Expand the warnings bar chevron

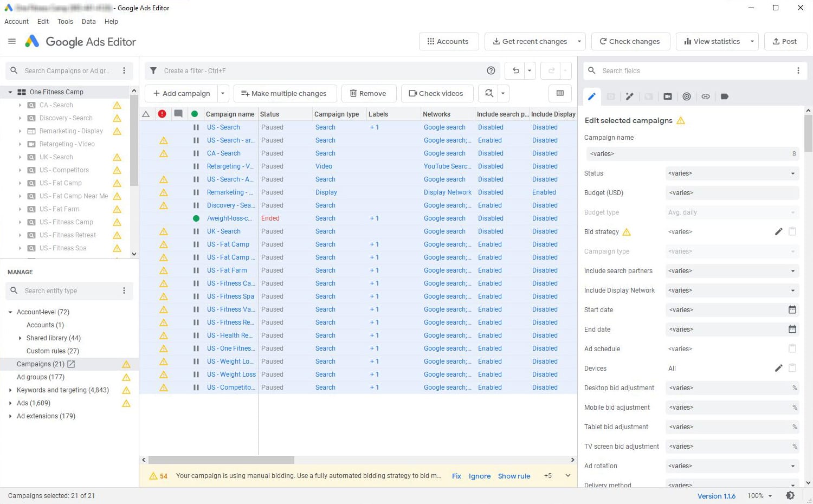pos(567,475)
